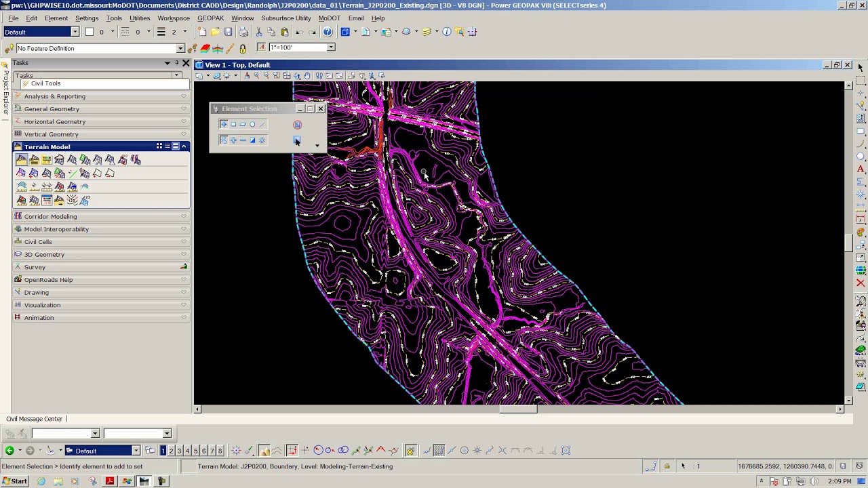Open the Civil Message Center tab
The image size is (868, 488).
click(x=34, y=419)
